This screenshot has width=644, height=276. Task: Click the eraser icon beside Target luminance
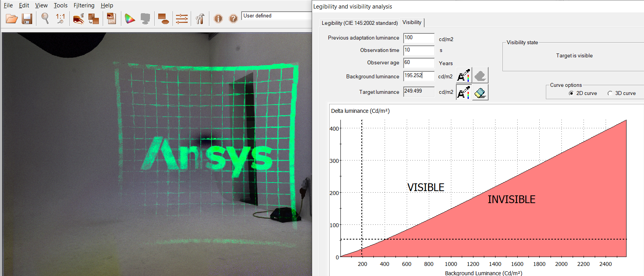(x=480, y=93)
